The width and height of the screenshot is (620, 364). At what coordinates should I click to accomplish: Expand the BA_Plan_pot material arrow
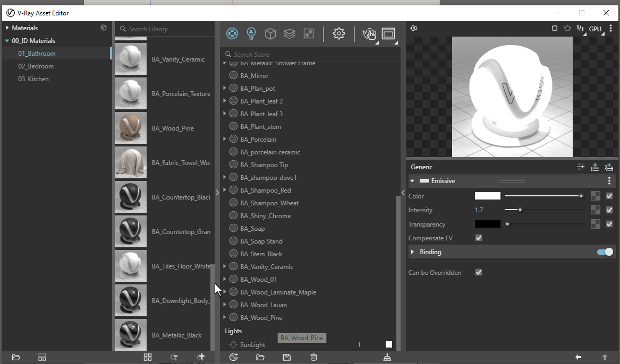pyautogui.click(x=225, y=88)
